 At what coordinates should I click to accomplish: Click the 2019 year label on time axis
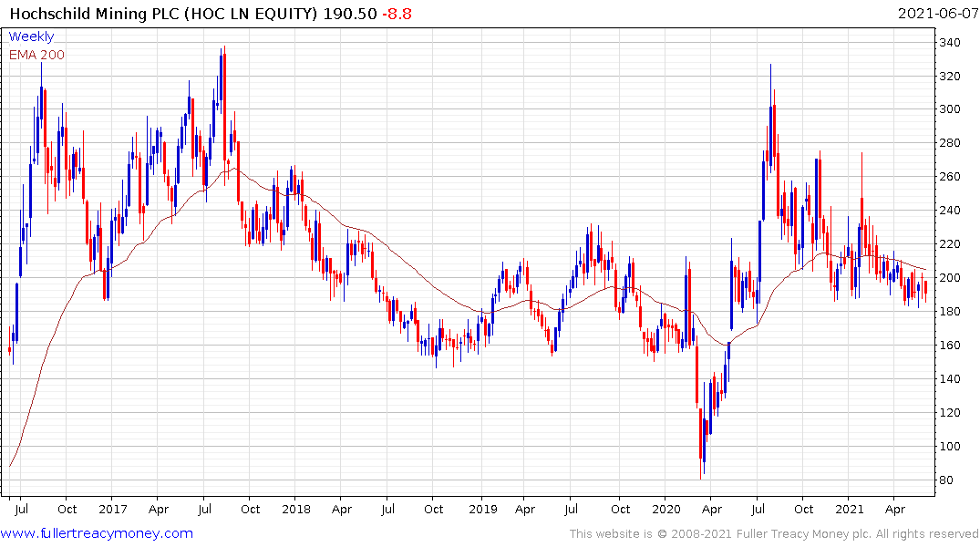[x=483, y=510]
